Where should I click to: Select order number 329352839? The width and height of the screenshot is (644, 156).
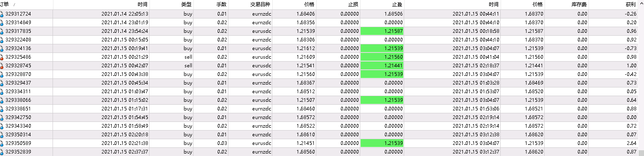click(18, 152)
